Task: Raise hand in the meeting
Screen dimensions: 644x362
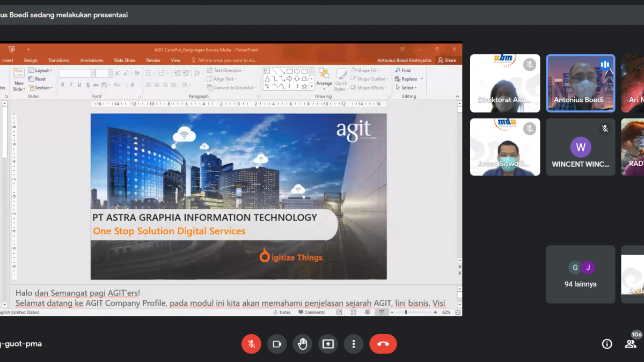Action: tap(303, 344)
